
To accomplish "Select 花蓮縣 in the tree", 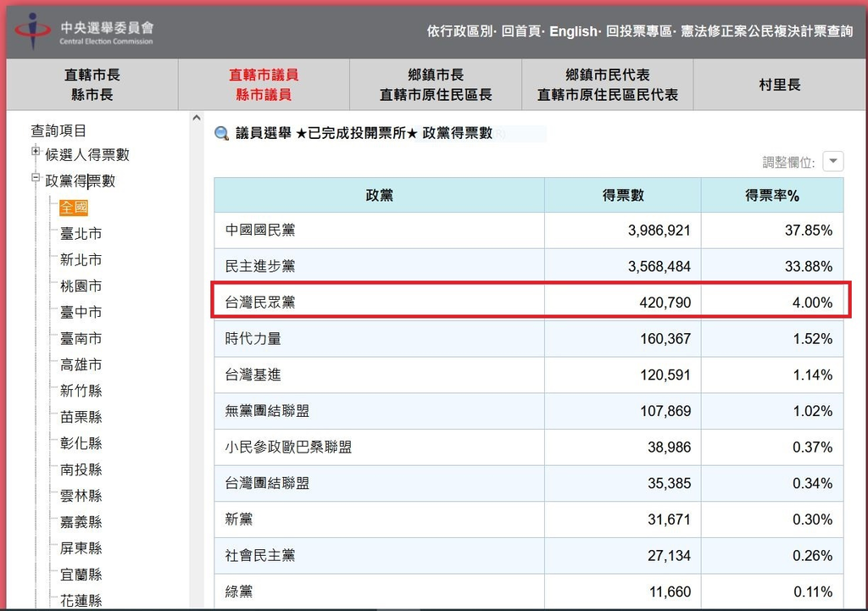I will (x=81, y=601).
